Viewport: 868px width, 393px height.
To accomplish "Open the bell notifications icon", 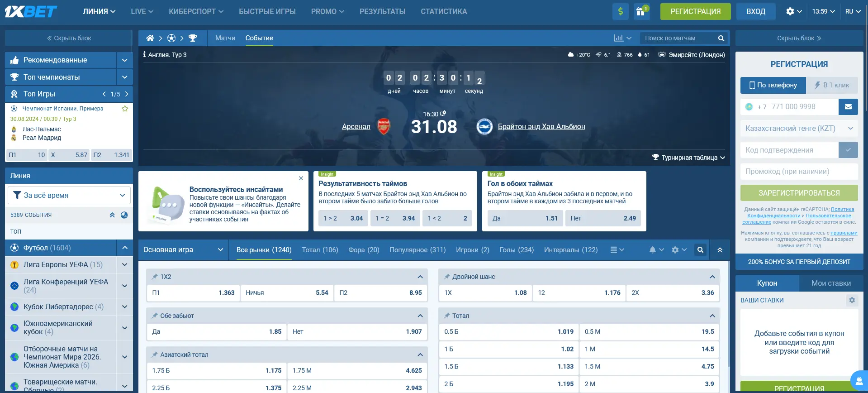I will point(653,250).
